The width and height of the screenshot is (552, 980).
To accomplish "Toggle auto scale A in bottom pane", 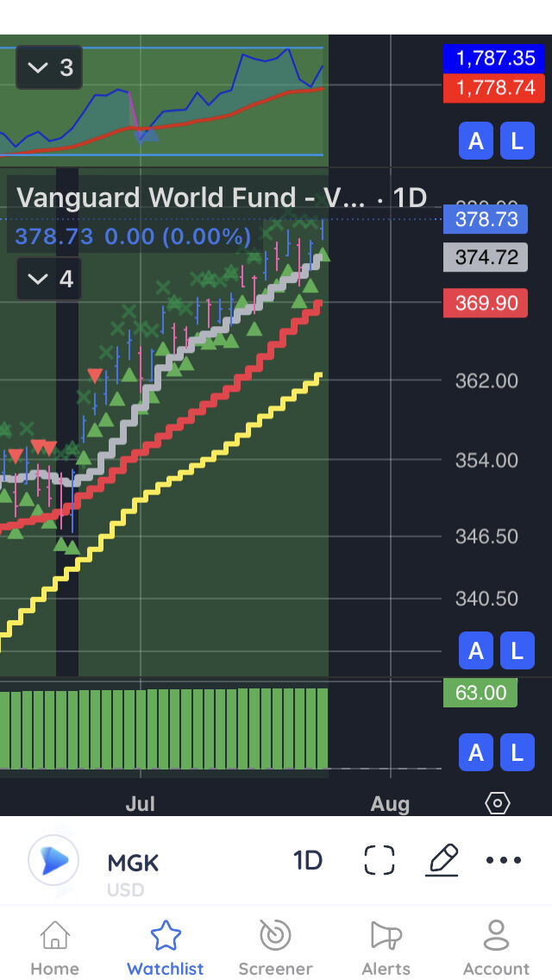I will [x=476, y=752].
